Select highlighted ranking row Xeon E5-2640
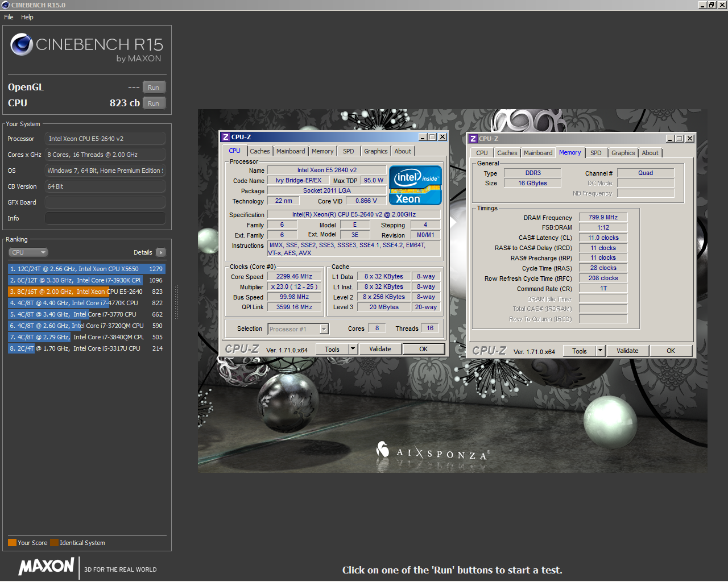Image resolution: width=728 pixels, height=582 pixels. tap(86, 292)
